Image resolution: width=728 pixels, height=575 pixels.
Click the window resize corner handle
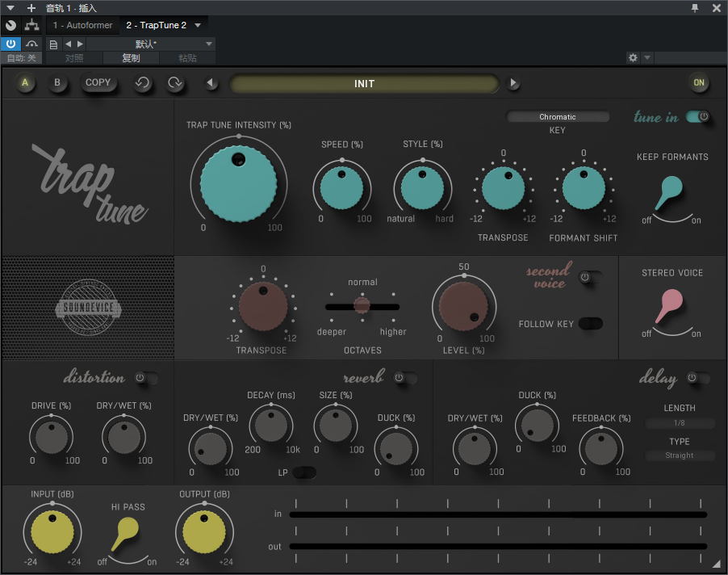coord(717,564)
